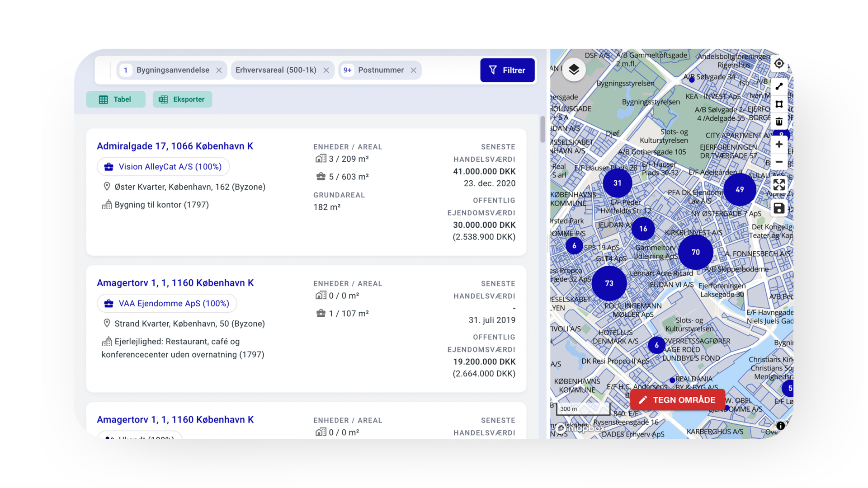Click the TEGN OMRÅDE button

pyautogui.click(x=677, y=400)
